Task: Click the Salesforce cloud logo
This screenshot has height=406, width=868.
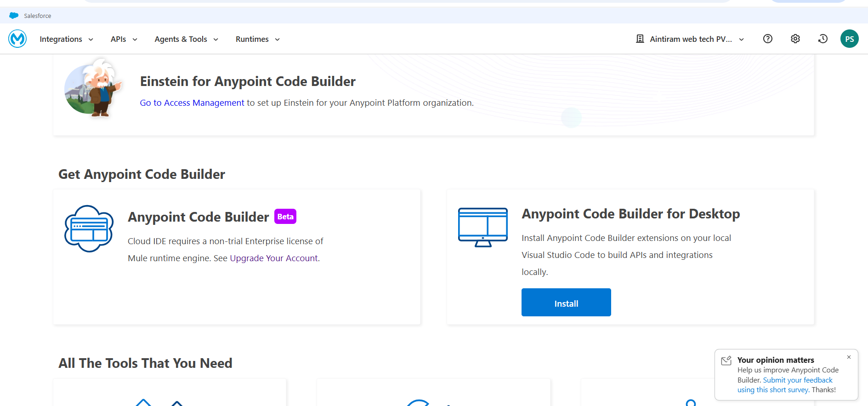Action: coord(14,16)
